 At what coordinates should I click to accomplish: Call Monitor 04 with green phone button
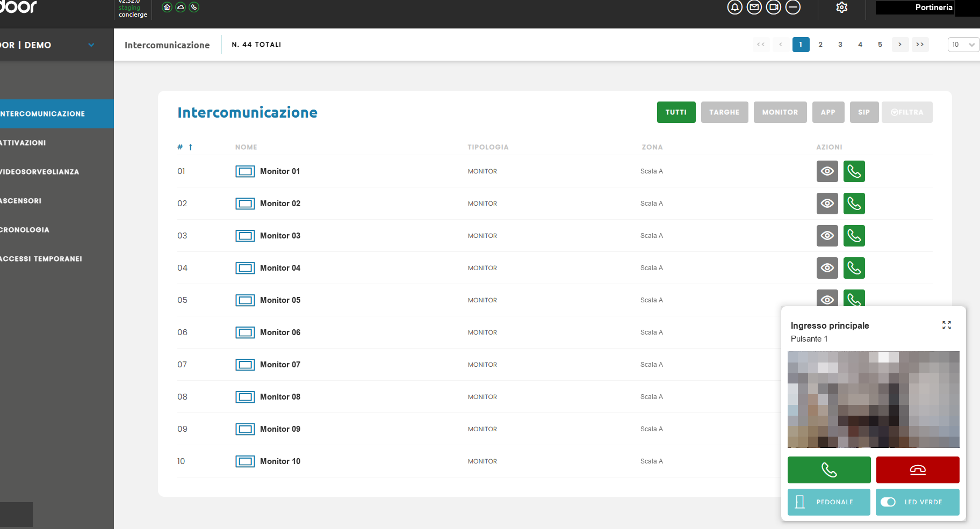point(854,268)
